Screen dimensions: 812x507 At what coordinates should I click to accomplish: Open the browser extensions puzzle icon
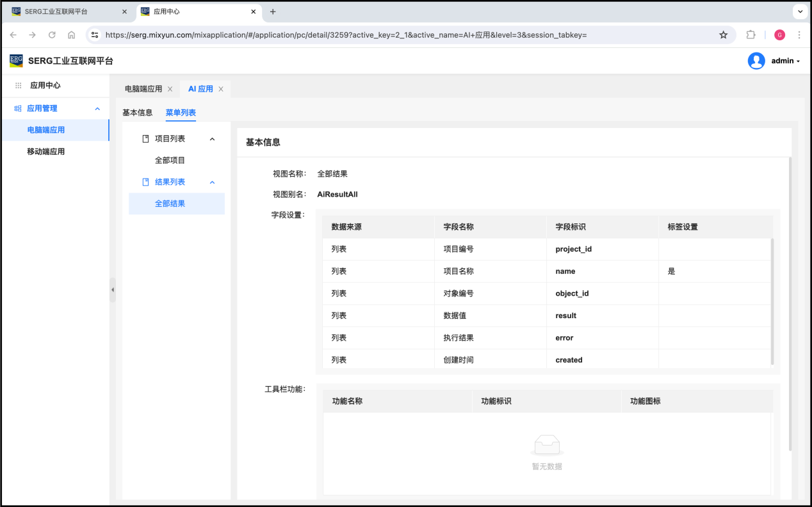[751, 35]
